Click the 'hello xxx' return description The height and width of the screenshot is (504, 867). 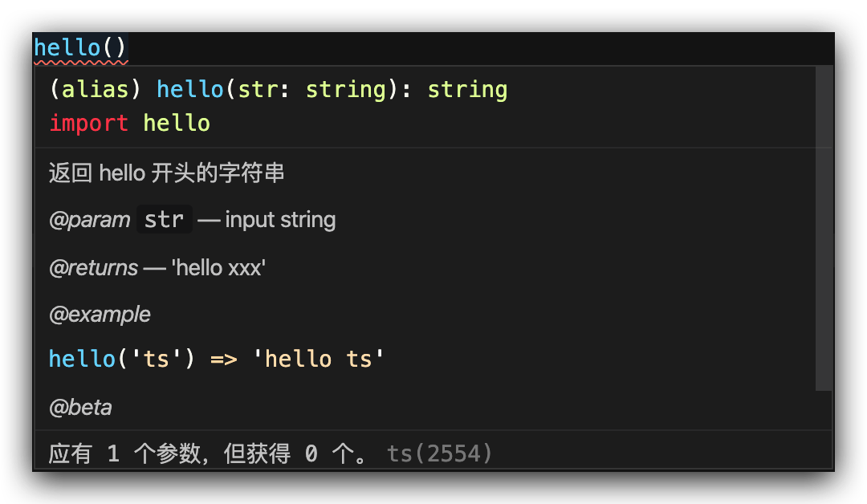[x=218, y=267]
